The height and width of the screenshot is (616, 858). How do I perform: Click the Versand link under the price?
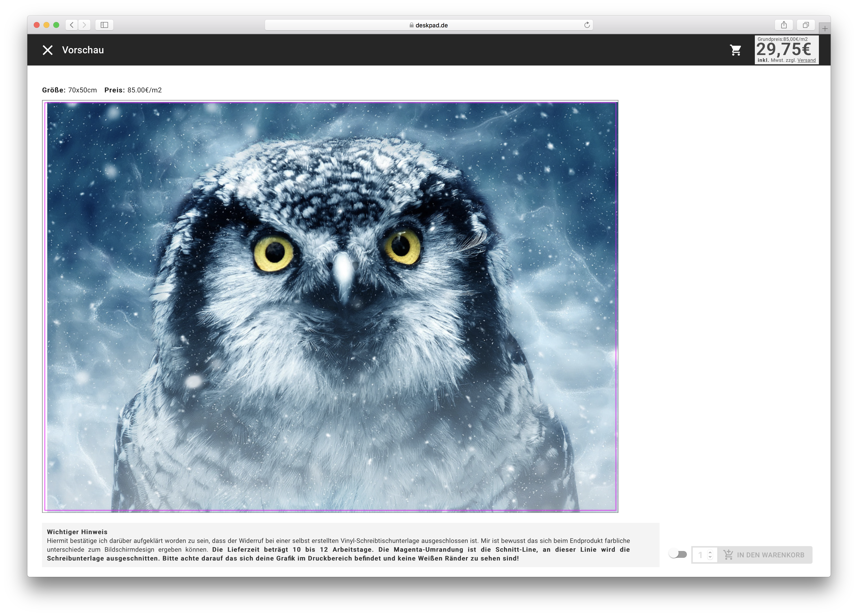pyautogui.click(x=807, y=60)
